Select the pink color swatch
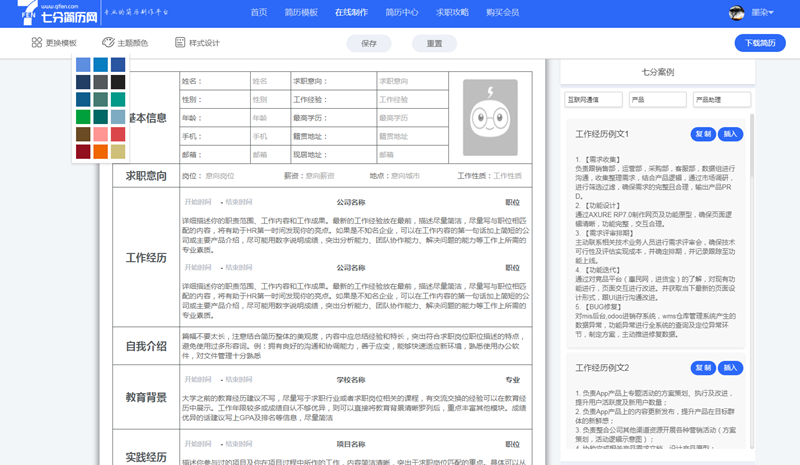Image resolution: width=800 pixels, height=465 pixels. (x=101, y=134)
